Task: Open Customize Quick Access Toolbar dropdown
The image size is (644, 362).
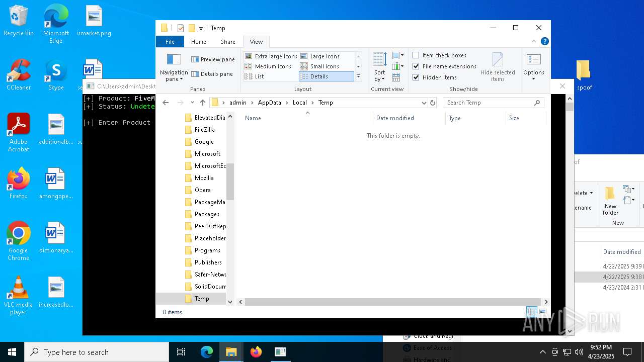Action: [201, 29]
